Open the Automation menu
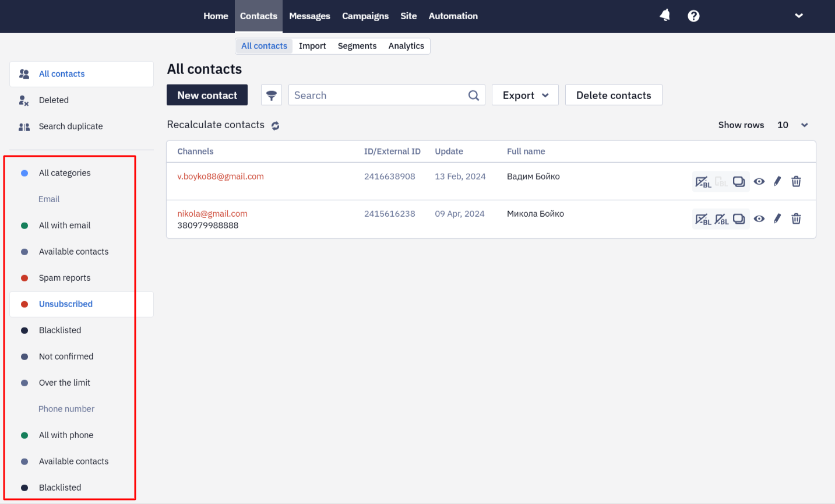 (453, 16)
